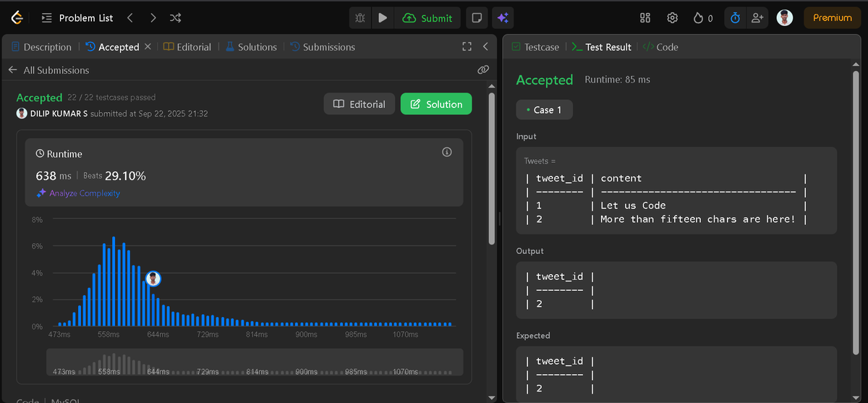Click the runtime info icon
The height and width of the screenshot is (403, 868).
coord(447,152)
